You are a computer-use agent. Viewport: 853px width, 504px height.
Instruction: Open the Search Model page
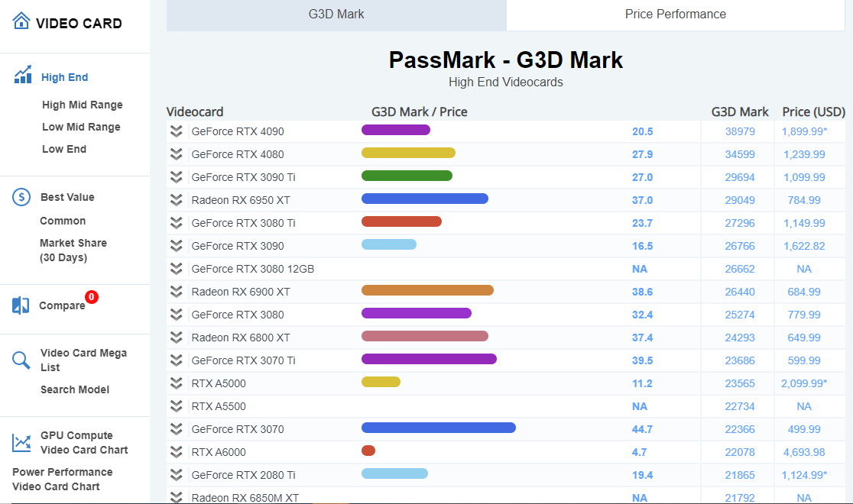click(75, 389)
